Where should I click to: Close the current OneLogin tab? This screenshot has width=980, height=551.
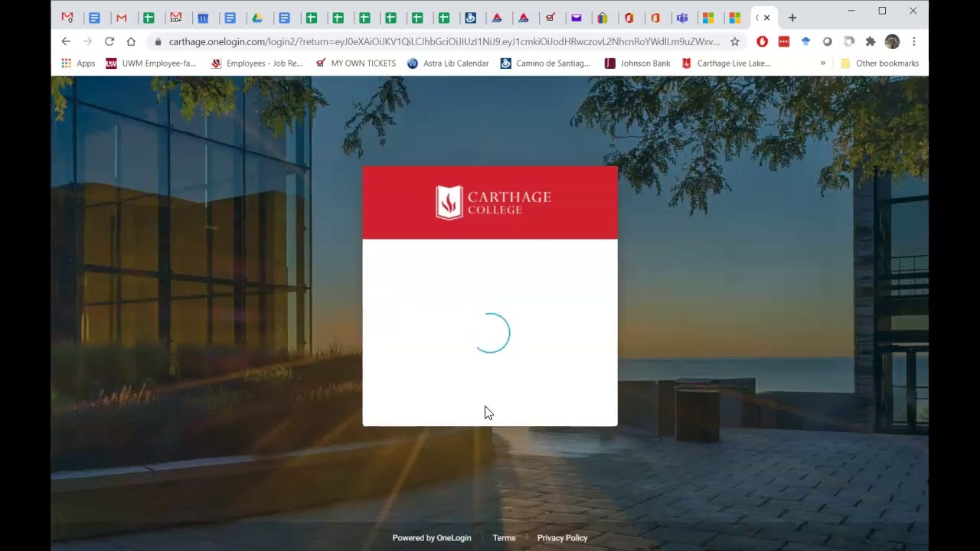pos(766,18)
